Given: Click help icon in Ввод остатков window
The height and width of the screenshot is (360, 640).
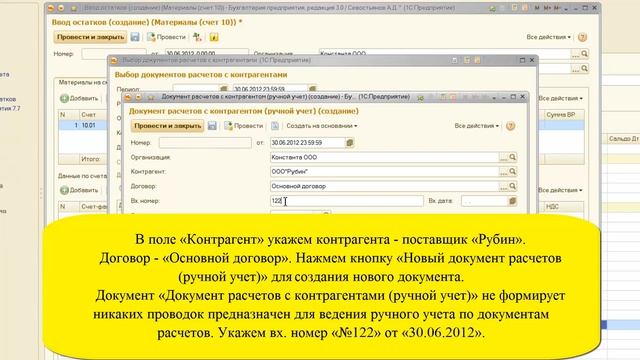Looking at the screenshot, I should tap(582, 37).
